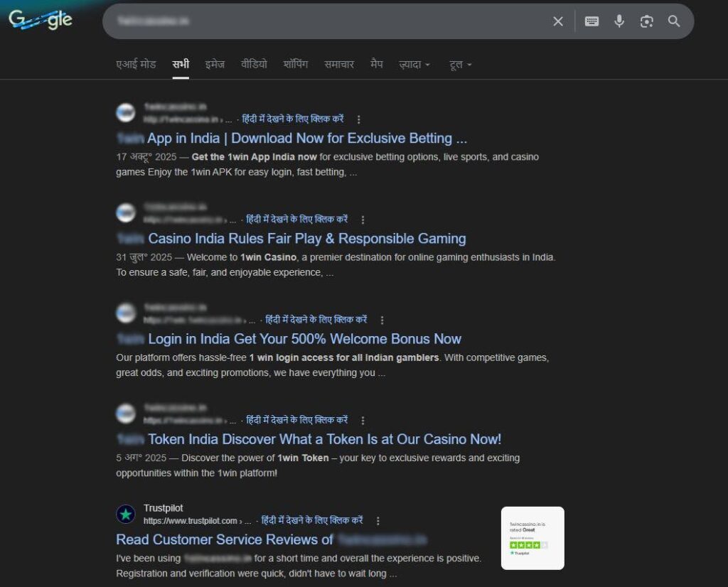Click the Trustpilot star favicon
Screen dimensions: 728x587
tap(126, 514)
